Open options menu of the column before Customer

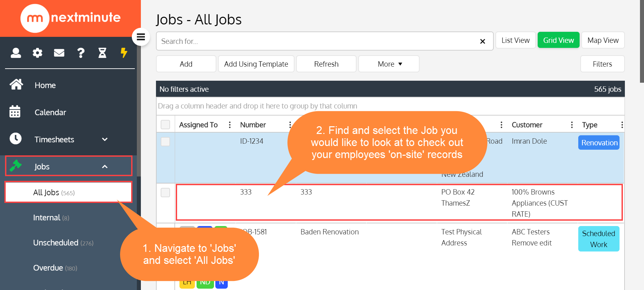tap(501, 125)
